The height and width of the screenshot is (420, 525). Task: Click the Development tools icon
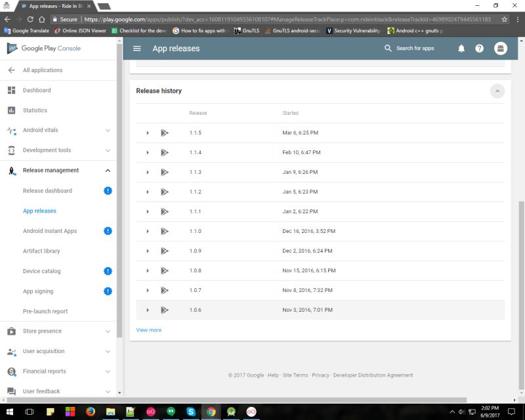[11, 150]
